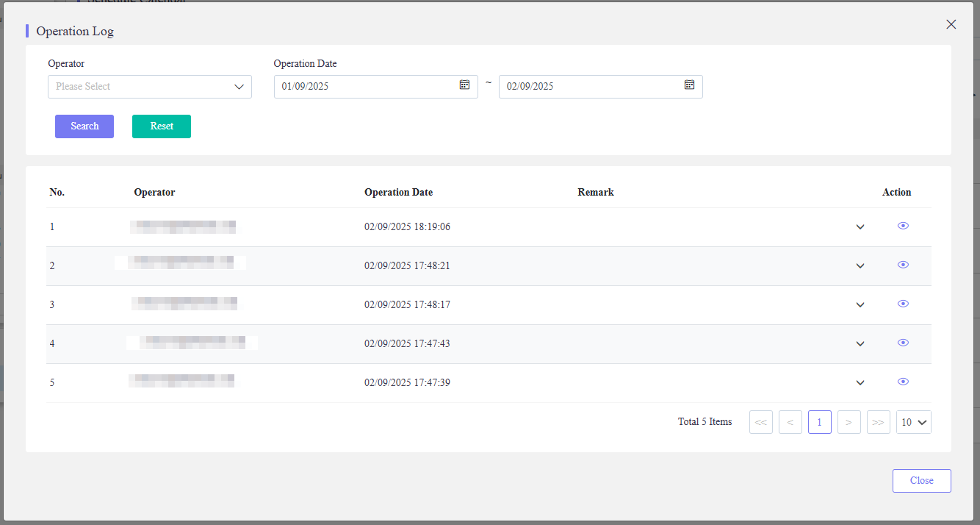The image size is (980, 525).
Task: Expand remark for row 4 entry 17:47:43
Action: coord(860,343)
